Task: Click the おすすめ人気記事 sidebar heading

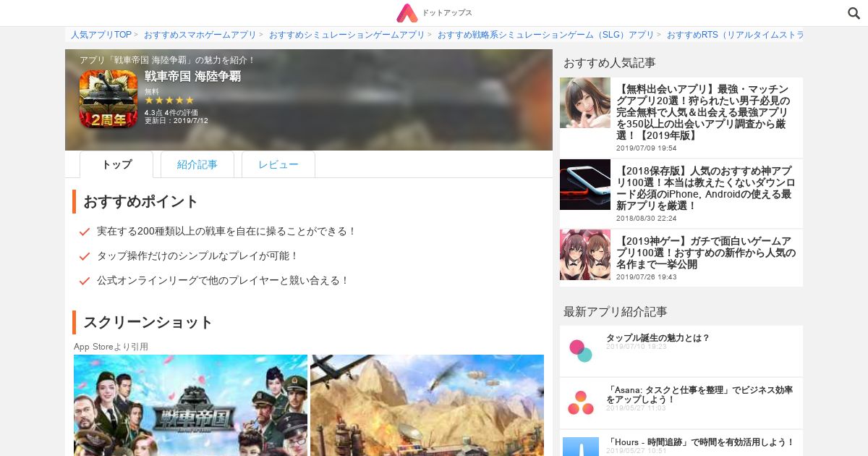Action: [610, 63]
